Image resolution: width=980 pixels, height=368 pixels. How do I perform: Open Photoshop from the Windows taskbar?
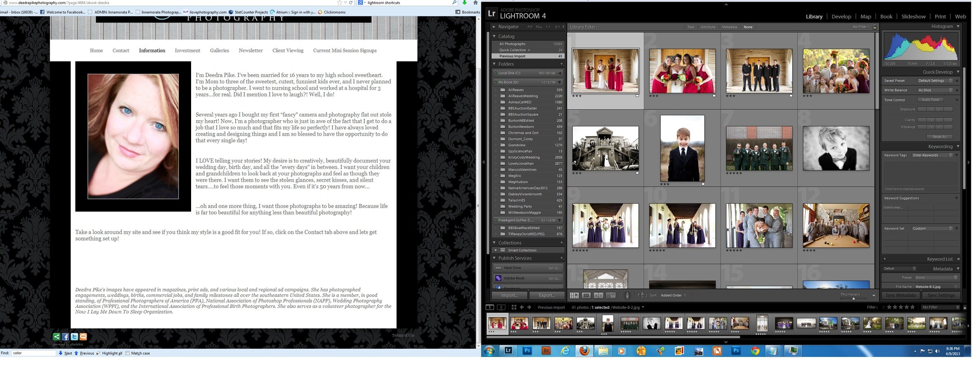[x=527, y=351]
